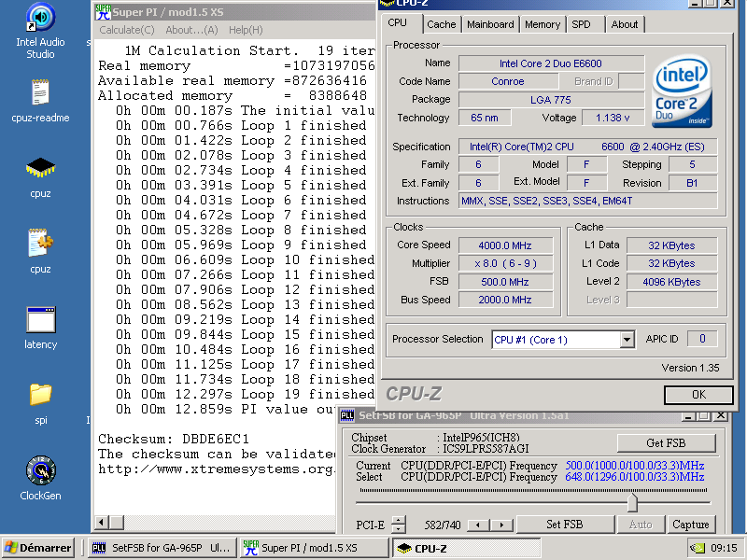Click OK button in CPU-Z
This screenshot has height=560, width=747.
pyautogui.click(x=698, y=395)
